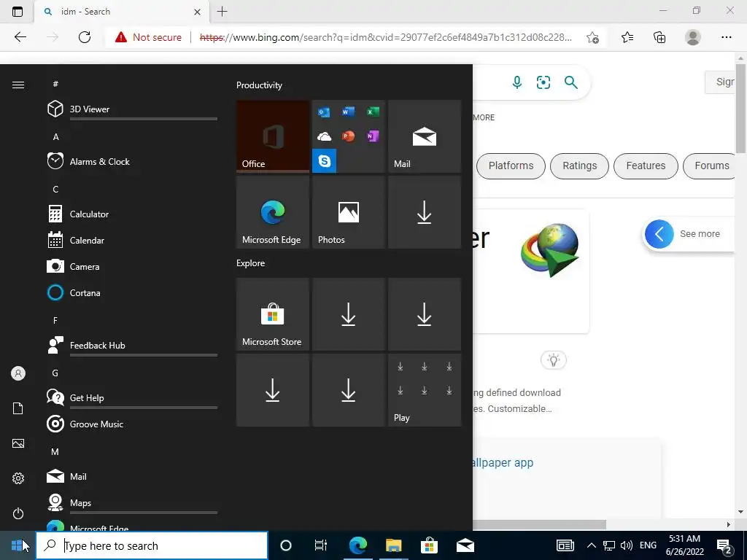Click the lightbulb feedback icon
Viewport: 747px width, 560px height.
[x=553, y=360]
